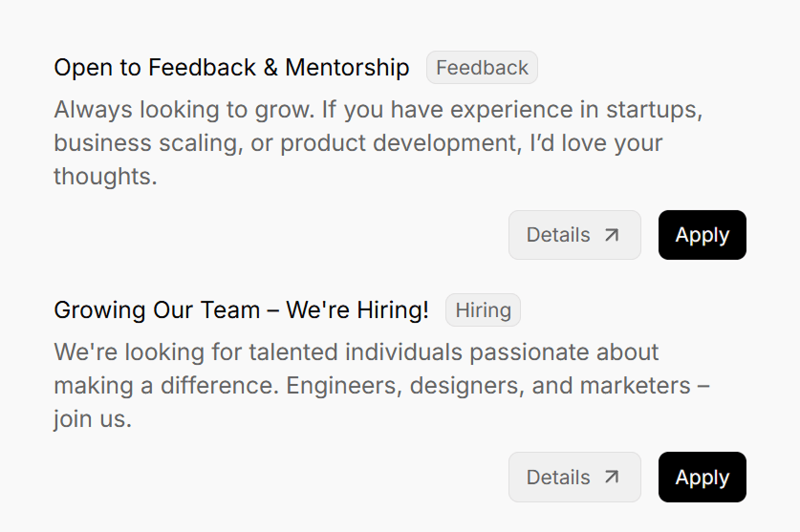800x532 pixels.
Task: Click the "We're Hiring!" part of the second heading
Action: [x=357, y=310]
